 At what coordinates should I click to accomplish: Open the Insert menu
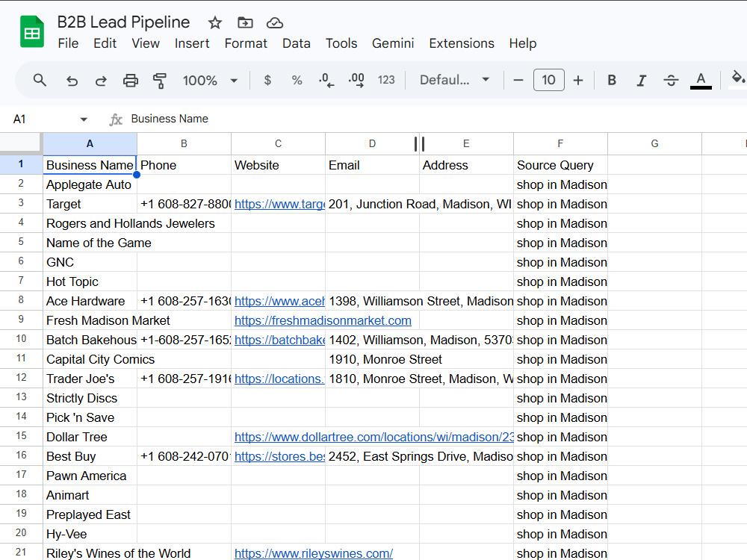(x=192, y=43)
